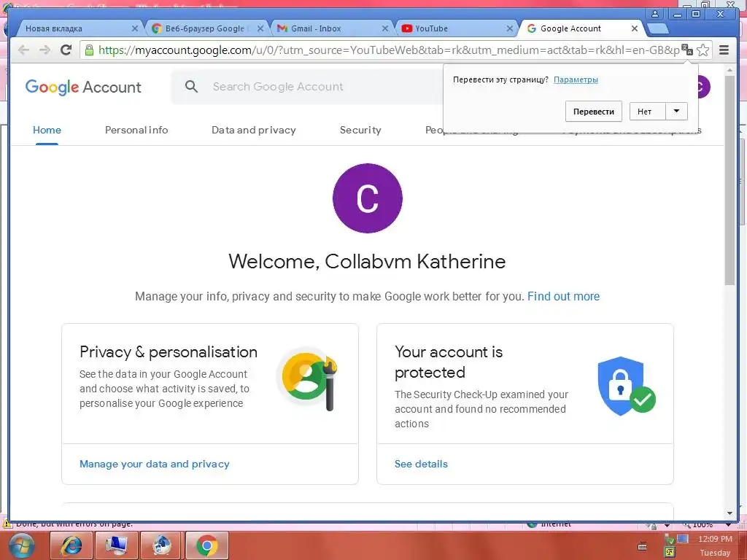Close the Gmail - Inbox tab
The height and width of the screenshot is (560, 747).
click(385, 28)
